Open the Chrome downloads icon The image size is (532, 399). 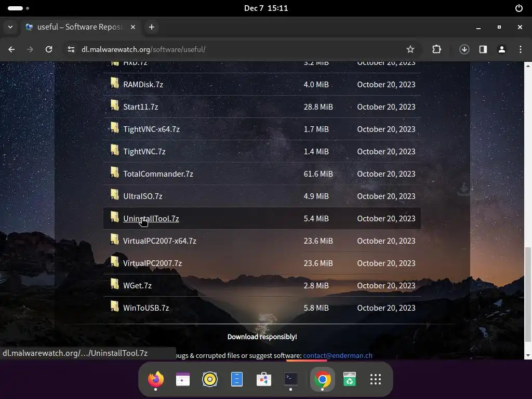pos(464,49)
